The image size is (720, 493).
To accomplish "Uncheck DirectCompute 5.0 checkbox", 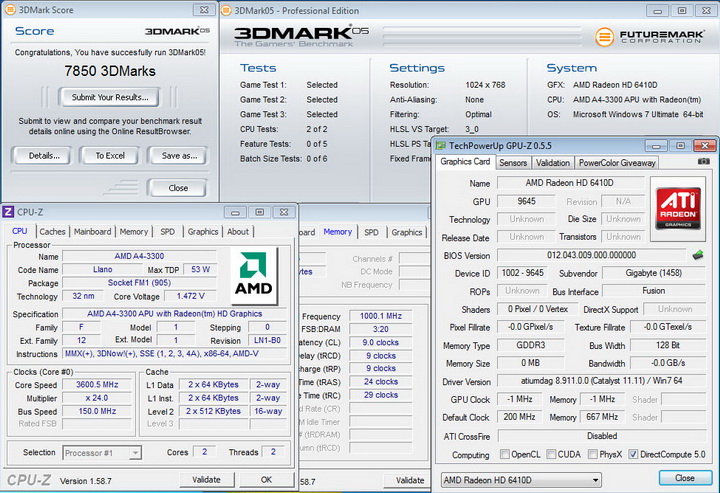I will 633,454.
